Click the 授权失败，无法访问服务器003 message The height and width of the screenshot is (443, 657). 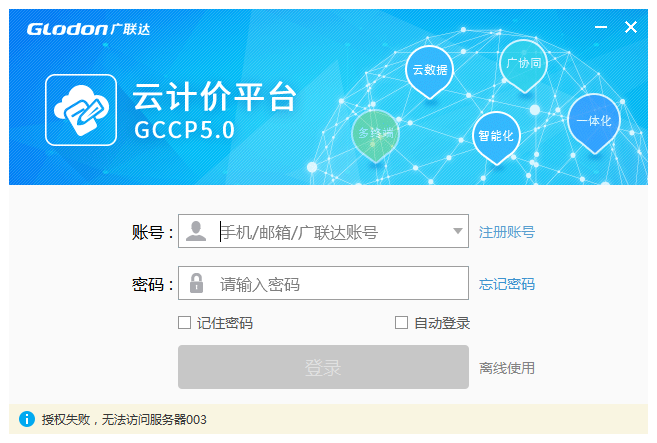(124, 419)
